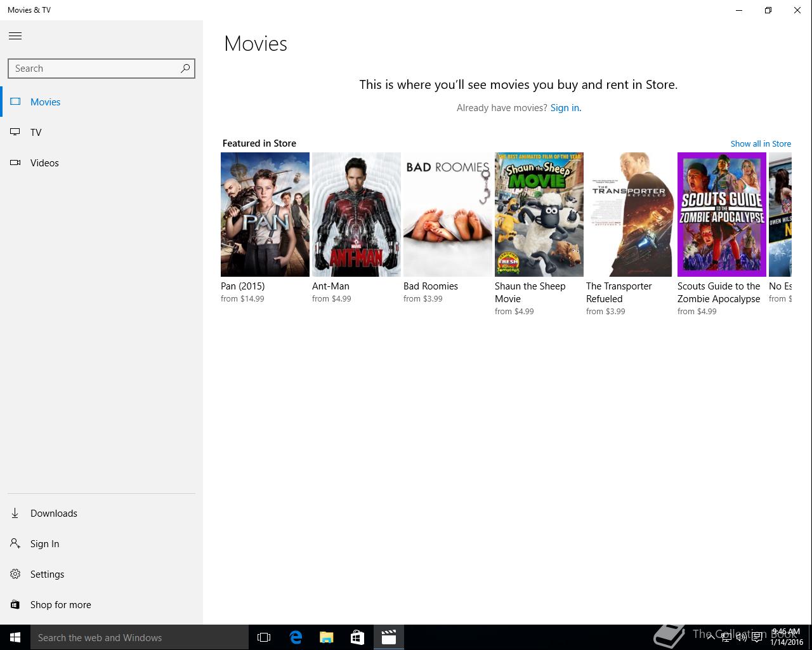The width and height of the screenshot is (812, 650).
Task: Restore down the Movies & TV window
Action: [x=768, y=10]
